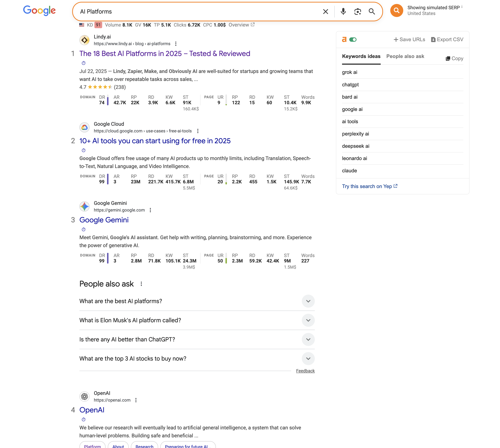This screenshot has width=500, height=448.
Task: Clear the search box with X icon
Action: pyautogui.click(x=325, y=12)
